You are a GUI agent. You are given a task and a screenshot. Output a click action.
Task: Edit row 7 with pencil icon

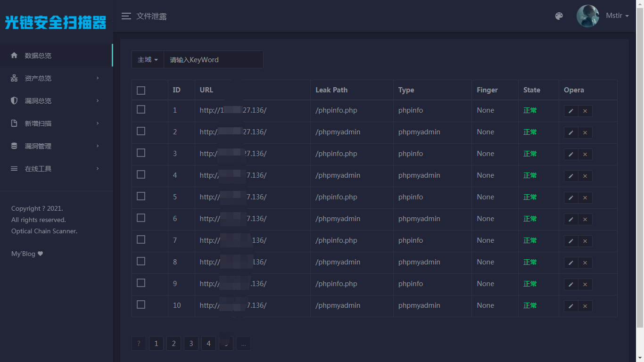tap(571, 241)
